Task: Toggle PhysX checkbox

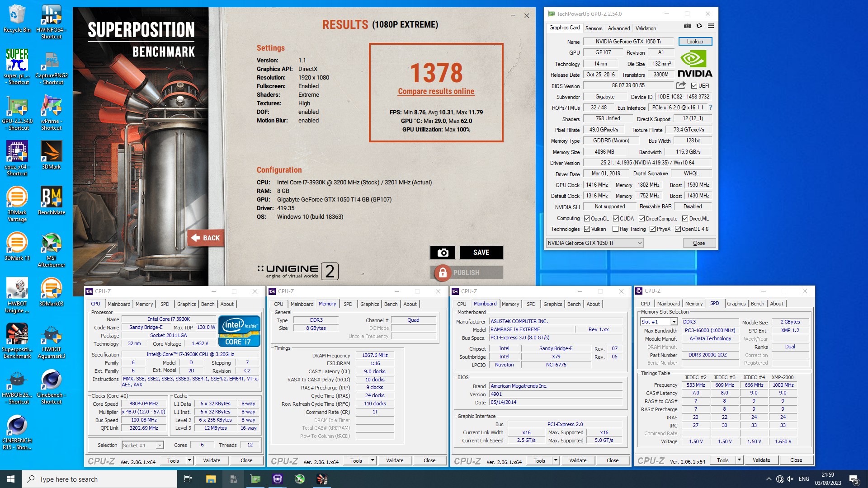Action: pyautogui.click(x=652, y=229)
